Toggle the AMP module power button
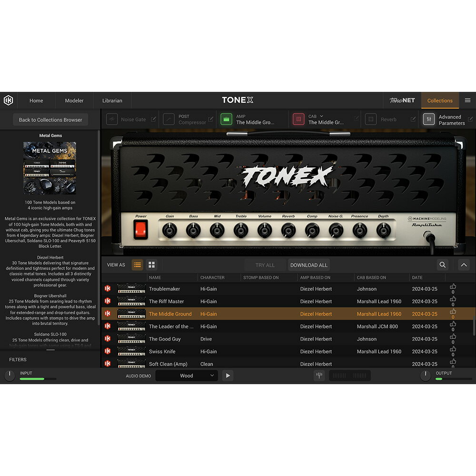Viewport: 476px width, 476px height. coord(226,119)
